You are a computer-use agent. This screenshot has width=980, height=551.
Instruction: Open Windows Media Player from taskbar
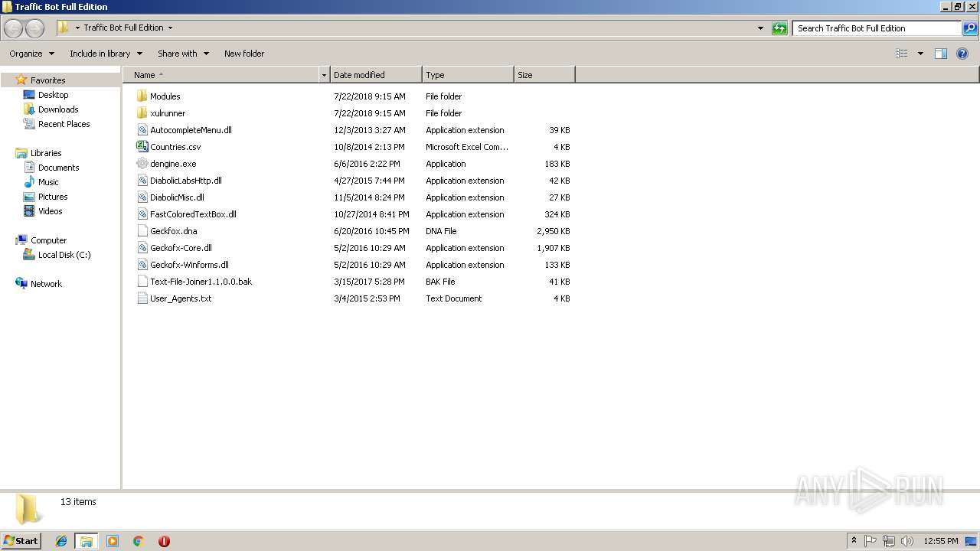tap(113, 541)
